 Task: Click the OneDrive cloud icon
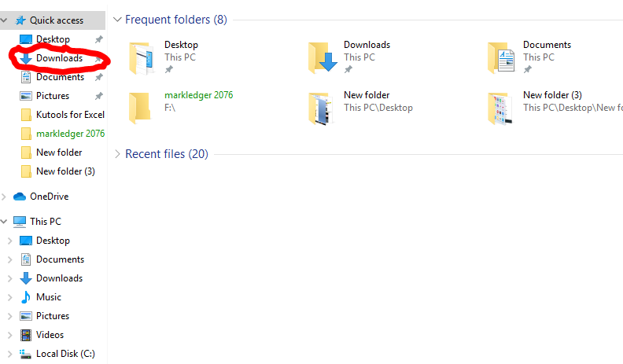click(x=20, y=197)
